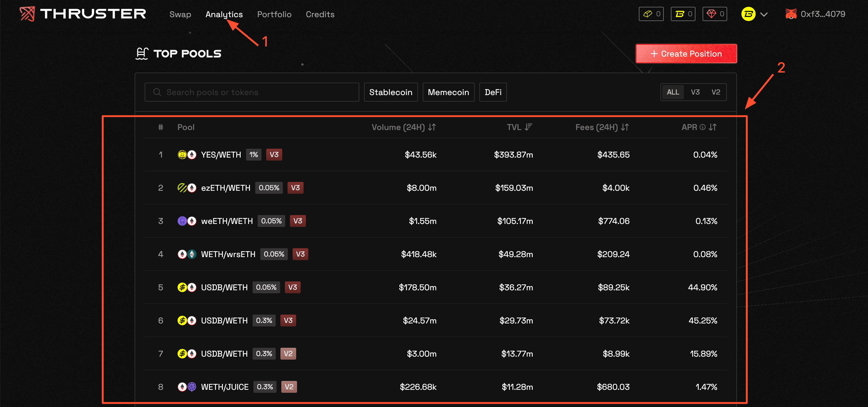The width and height of the screenshot is (868, 407).
Task: Open the Portfolio tab
Action: tap(274, 15)
